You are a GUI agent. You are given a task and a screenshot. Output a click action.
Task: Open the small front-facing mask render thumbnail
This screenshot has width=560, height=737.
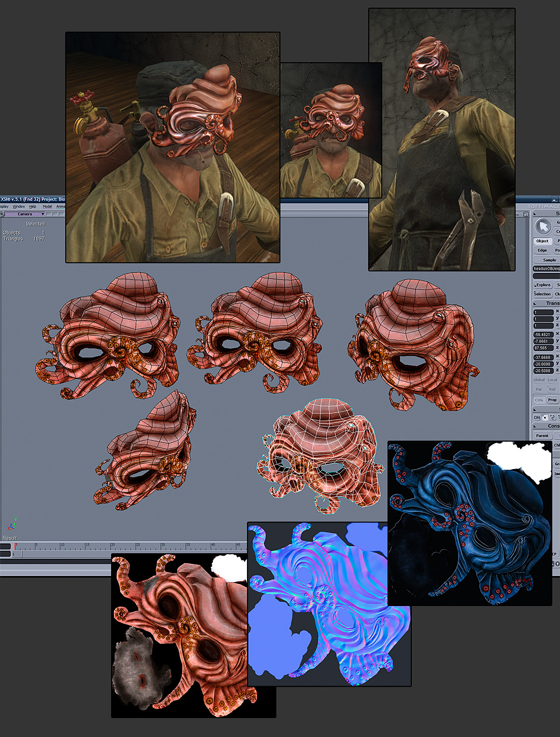[331, 130]
